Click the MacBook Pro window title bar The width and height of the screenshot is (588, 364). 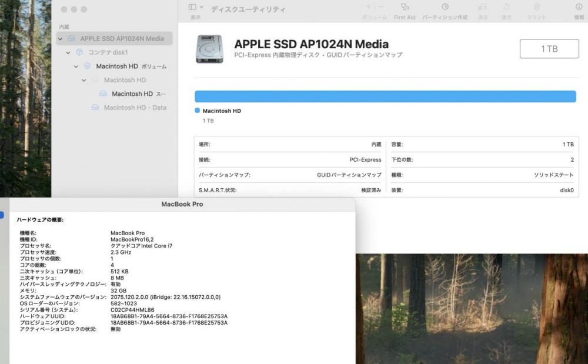(182, 204)
